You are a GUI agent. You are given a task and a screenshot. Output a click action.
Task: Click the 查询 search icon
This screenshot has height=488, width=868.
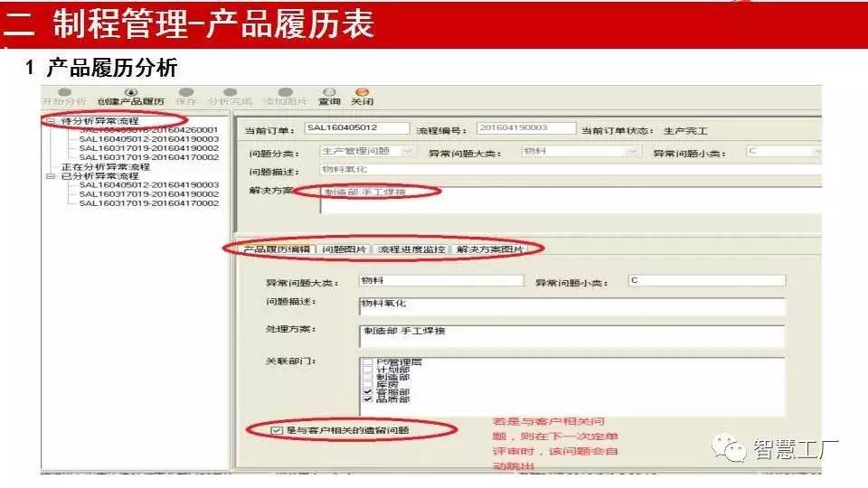click(x=329, y=92)
